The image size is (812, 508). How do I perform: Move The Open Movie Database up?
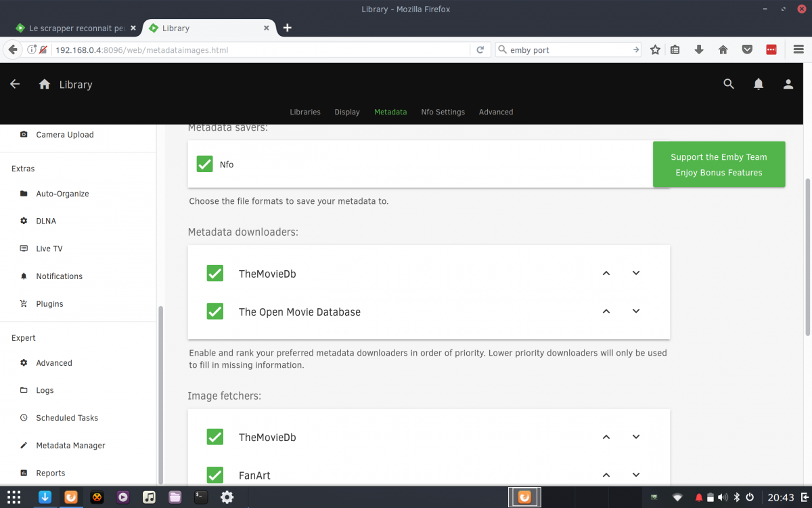click(x=606, y=311)
